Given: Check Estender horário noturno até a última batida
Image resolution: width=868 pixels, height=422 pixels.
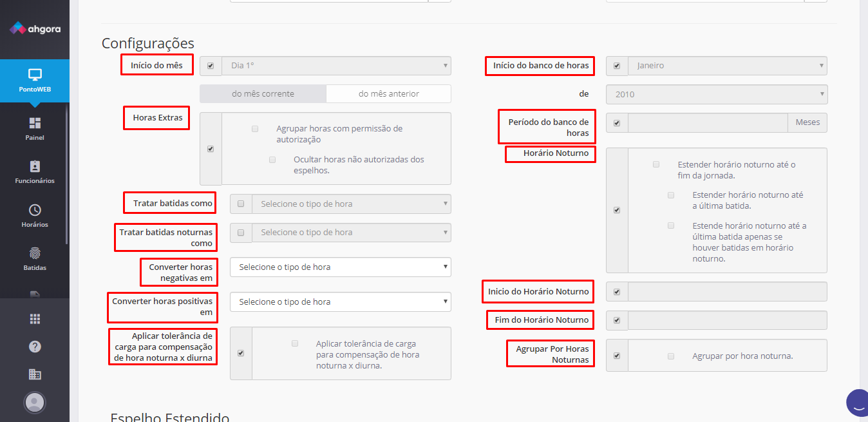Looking at the screenshot, I should [x=671, y=195].
